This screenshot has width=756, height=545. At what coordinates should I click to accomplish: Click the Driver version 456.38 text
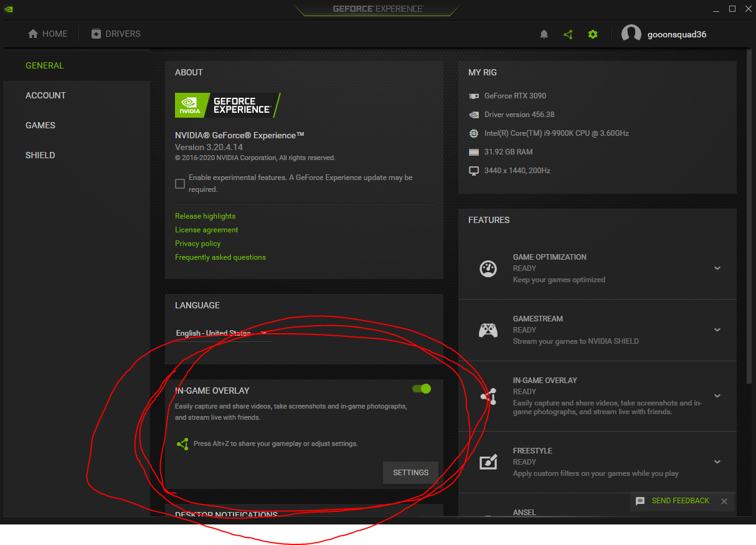pos(519,115)
